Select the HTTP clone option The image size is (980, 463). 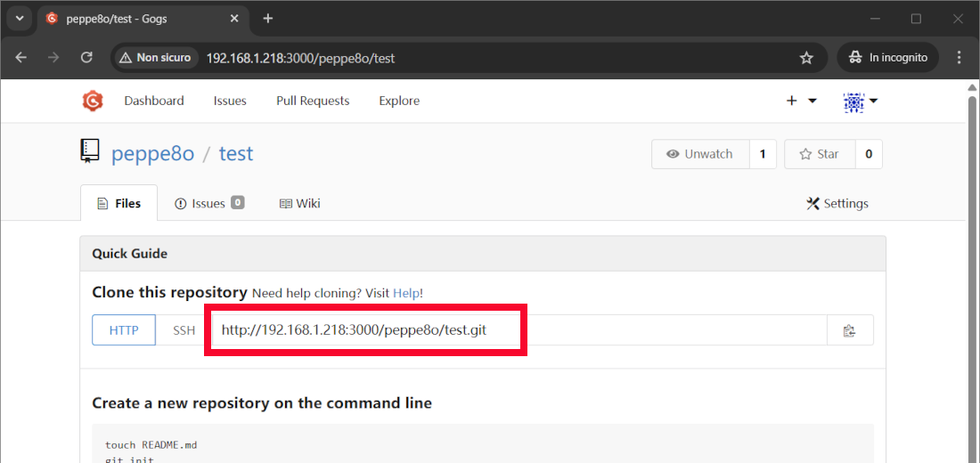124,330
